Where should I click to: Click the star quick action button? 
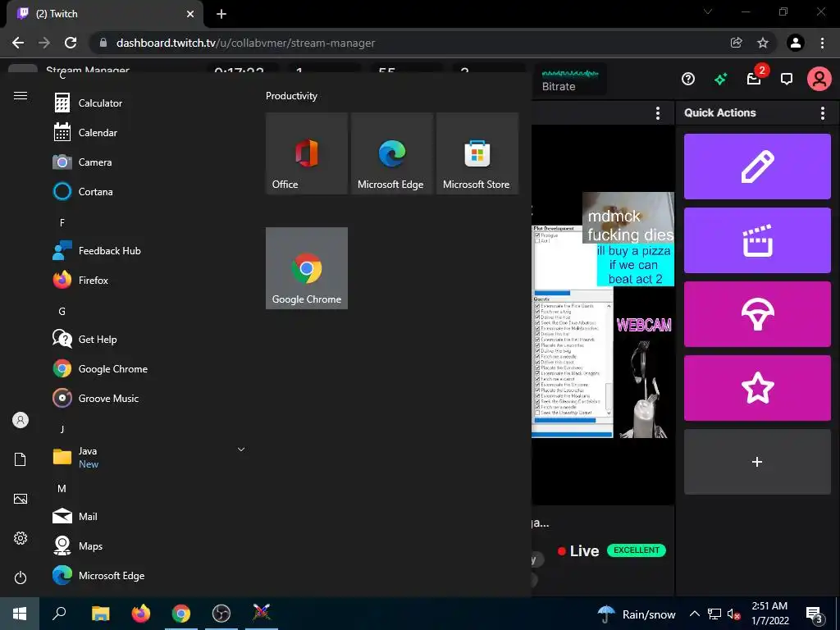pos(757,388)
